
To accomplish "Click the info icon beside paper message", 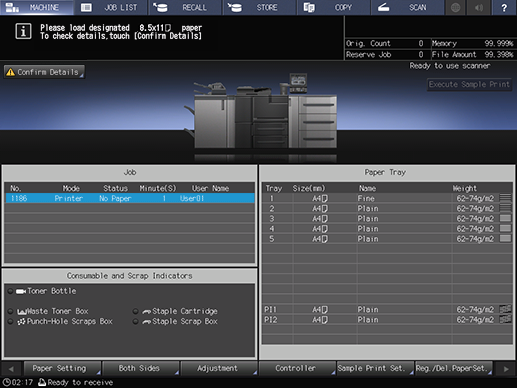I will pos(23,32).
